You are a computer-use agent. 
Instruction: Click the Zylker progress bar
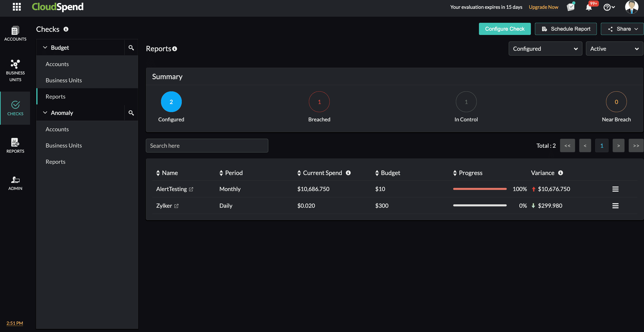tap(480, 206)
